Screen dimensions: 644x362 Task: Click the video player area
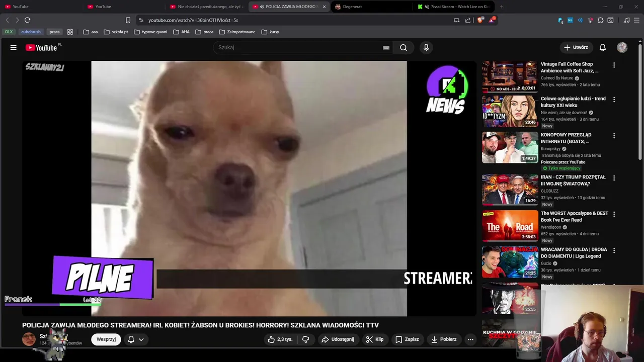(x=249, y=189)
